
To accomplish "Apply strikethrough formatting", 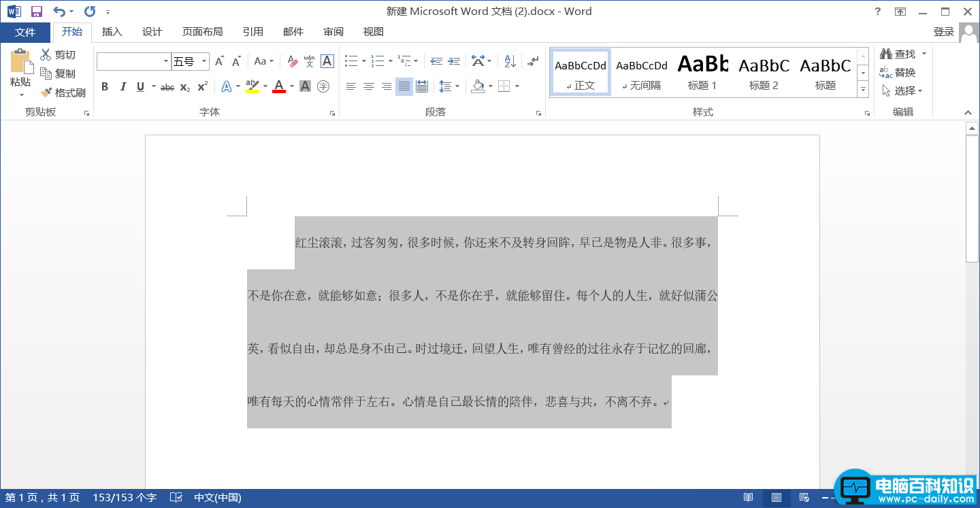I will [x=167, y=87].
